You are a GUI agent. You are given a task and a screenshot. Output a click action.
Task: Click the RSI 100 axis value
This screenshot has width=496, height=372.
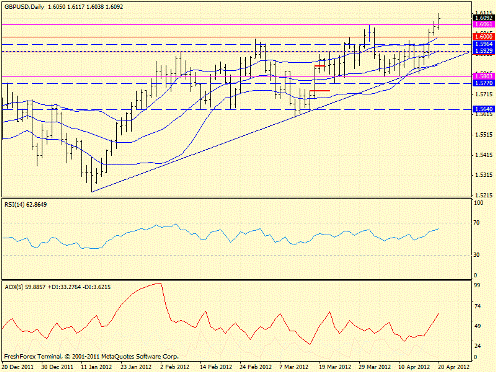(478, 203)
